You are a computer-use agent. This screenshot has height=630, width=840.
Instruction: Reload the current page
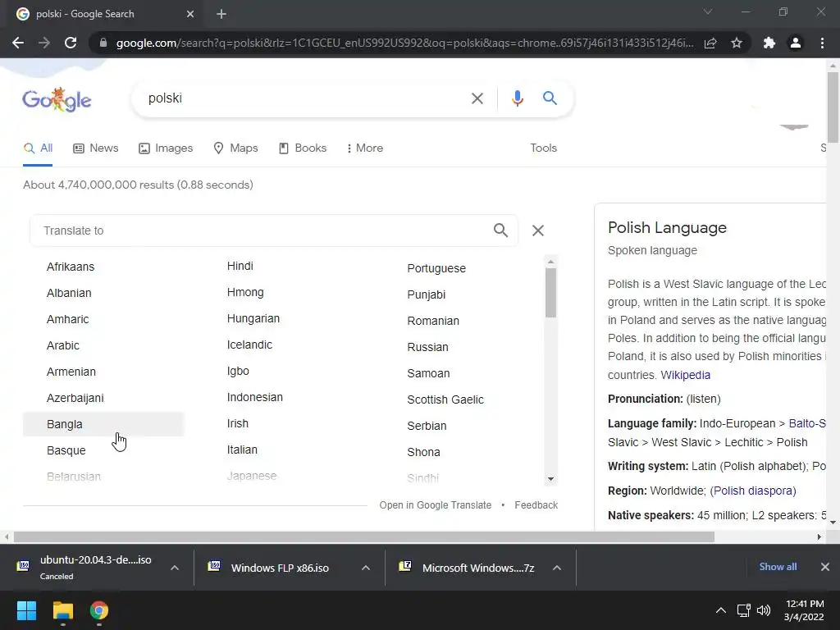click(71, 43)
